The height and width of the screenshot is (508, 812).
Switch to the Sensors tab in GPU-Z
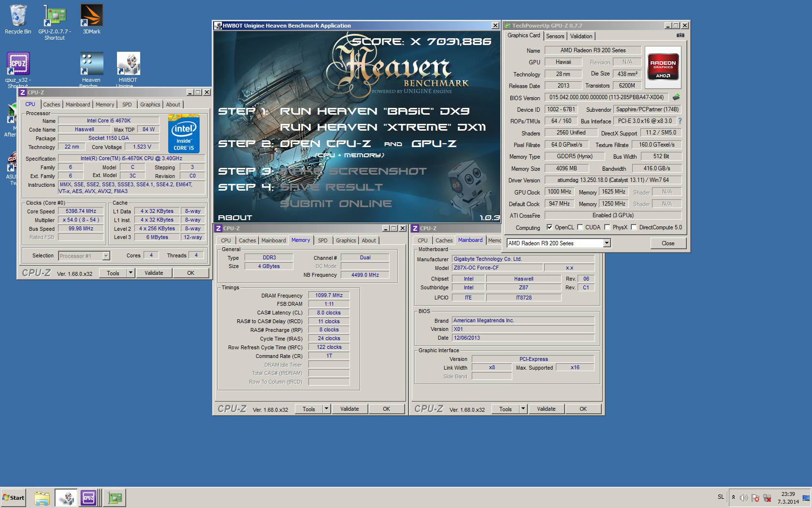point(555,36)
